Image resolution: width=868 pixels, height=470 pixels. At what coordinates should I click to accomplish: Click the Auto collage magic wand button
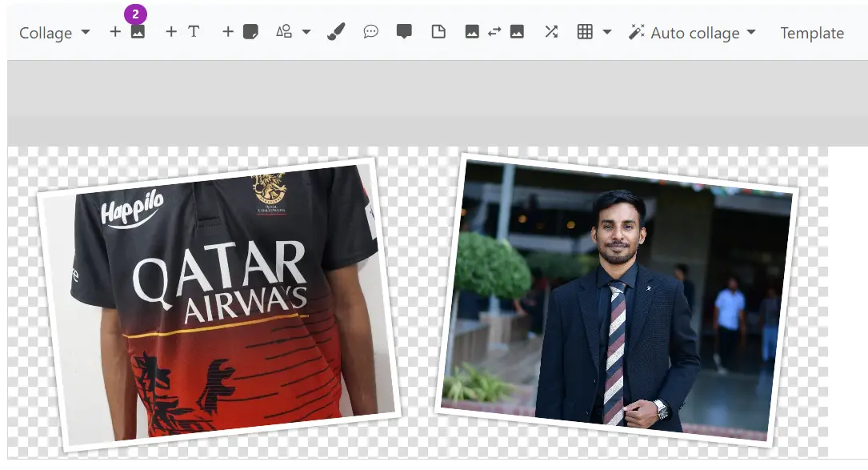pos(684,33)
